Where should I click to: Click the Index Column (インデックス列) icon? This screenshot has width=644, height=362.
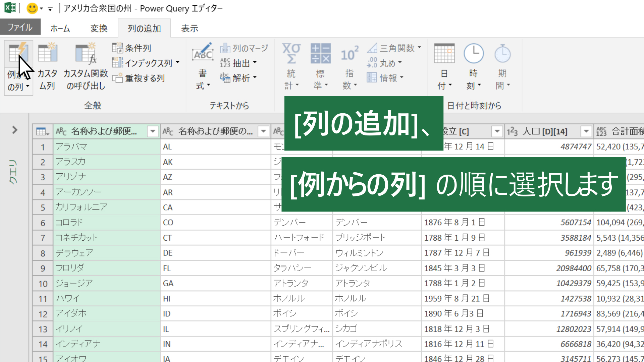pos(117,63)
